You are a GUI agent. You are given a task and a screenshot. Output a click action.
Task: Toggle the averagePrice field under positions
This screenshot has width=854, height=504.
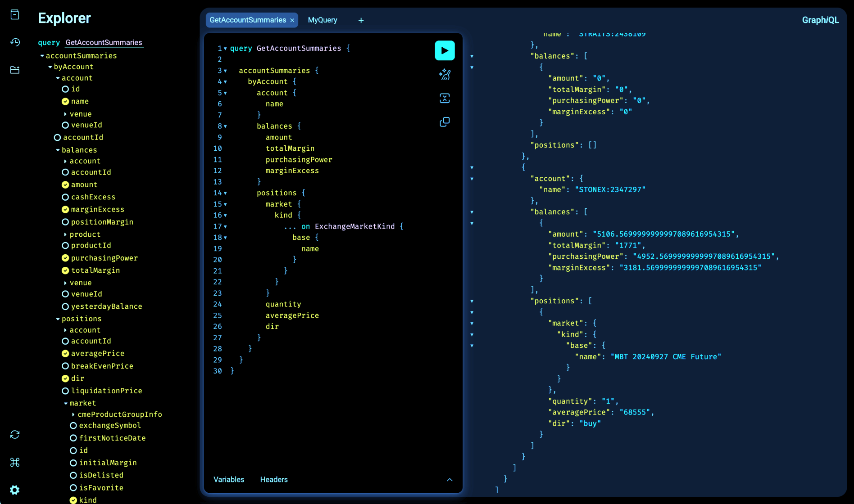coord(65,353)
